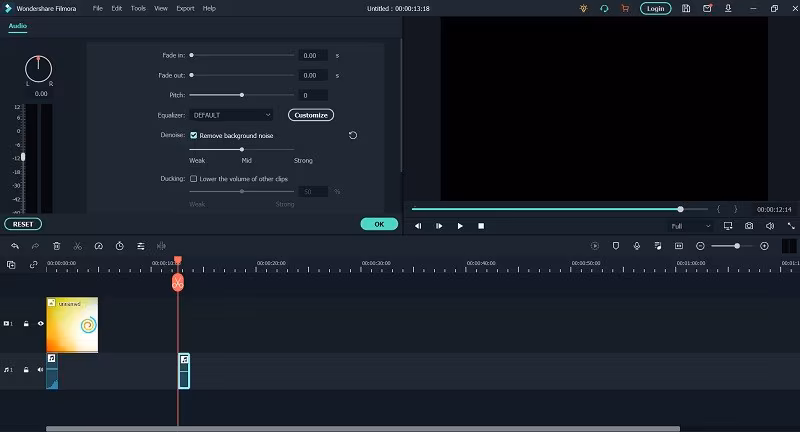Open the speed gauge tool
The image size is (800, 432).
click(98, 246)
